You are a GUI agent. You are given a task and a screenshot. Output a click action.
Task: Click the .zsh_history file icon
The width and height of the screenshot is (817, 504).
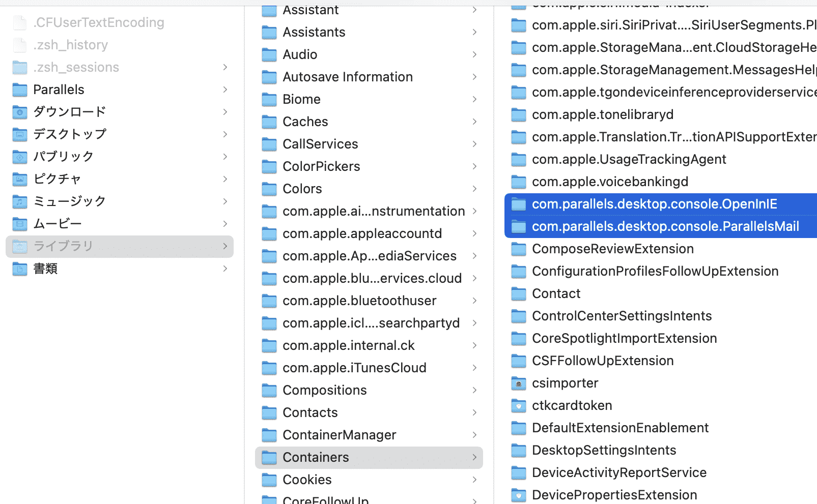(19, 45)
